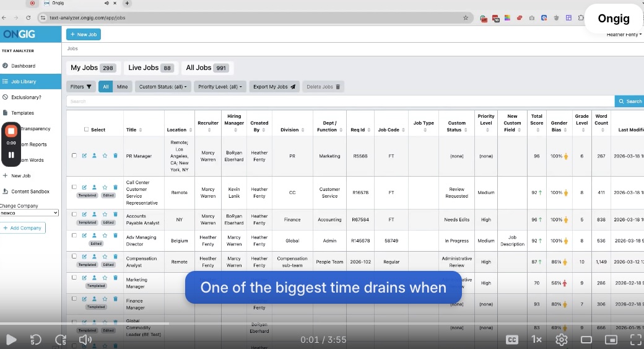
Task: Click the closed captions CC icon
Action: coord(512,339)
